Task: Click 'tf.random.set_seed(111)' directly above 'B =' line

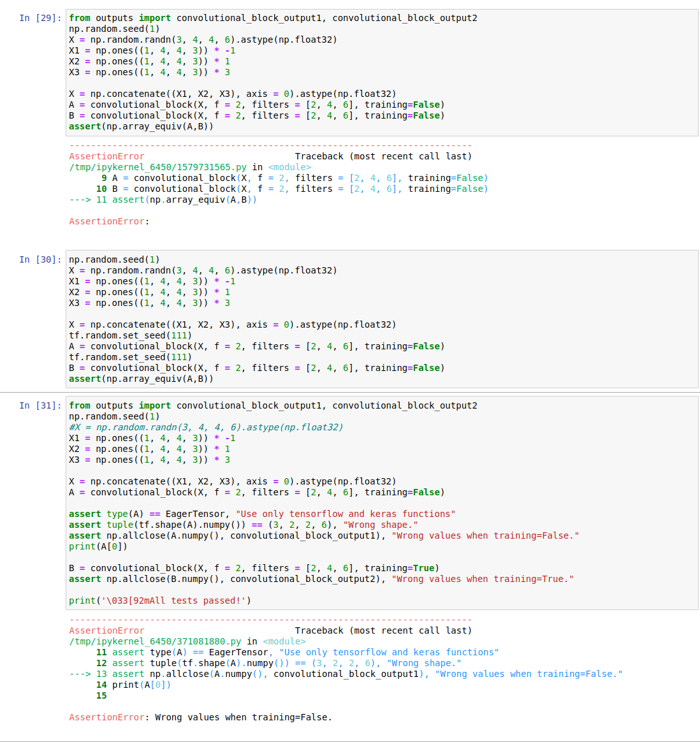Action: 130,357
